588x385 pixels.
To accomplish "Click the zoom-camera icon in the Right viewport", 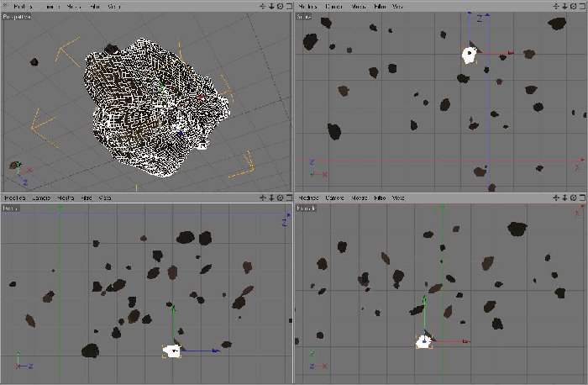I will (271, 198).
